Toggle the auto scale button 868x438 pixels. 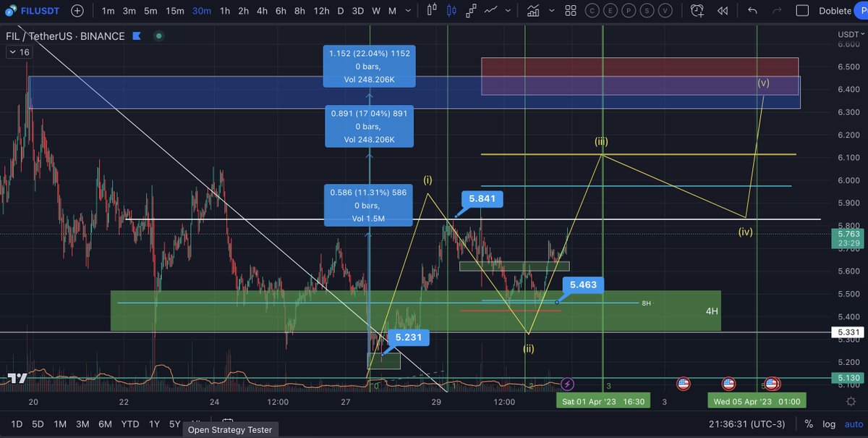point(854,424)
